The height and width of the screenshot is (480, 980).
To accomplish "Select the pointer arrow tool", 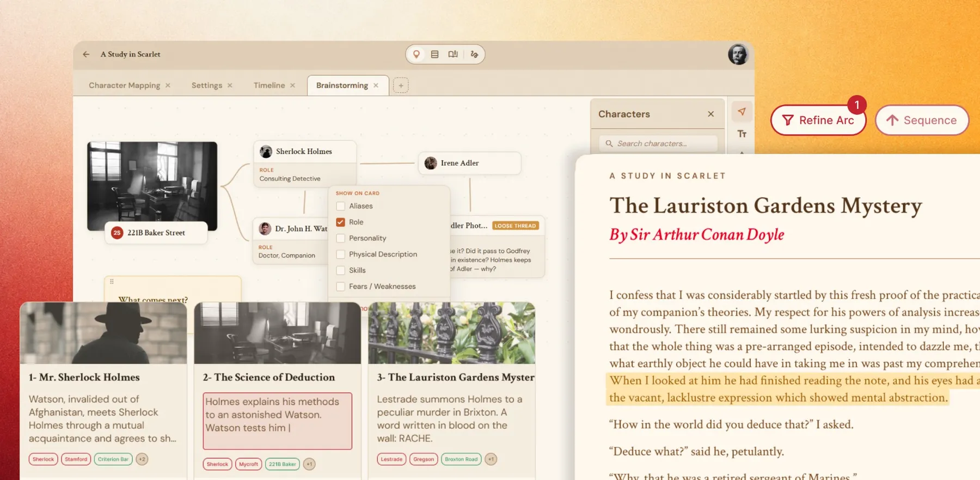I will [742, 112].
